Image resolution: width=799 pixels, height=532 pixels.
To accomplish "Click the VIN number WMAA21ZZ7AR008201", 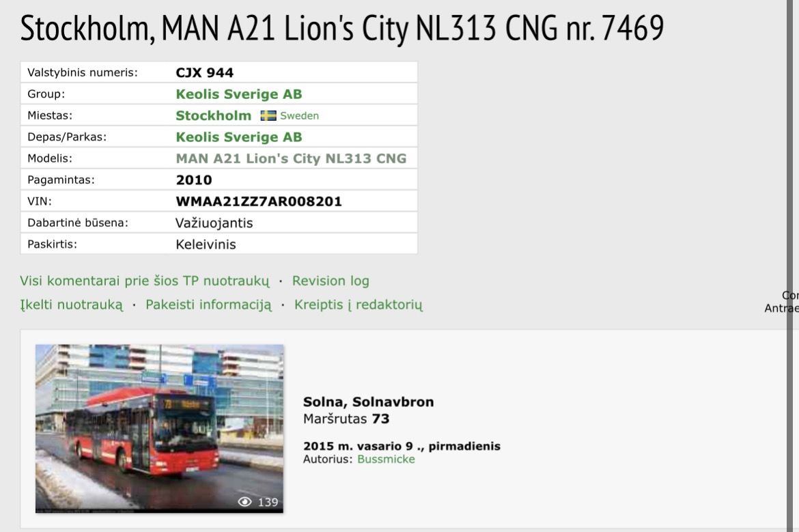I will [x=258, y=201].
